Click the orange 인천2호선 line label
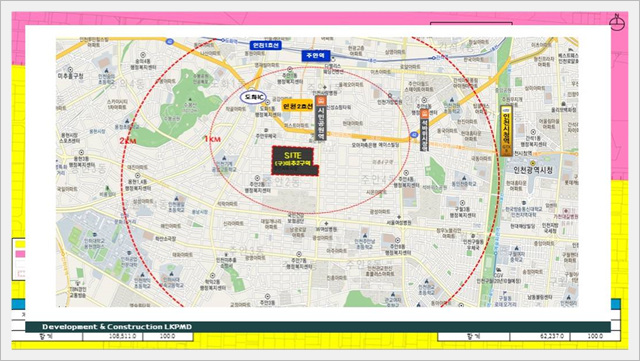The image size is (640, 361). pos(298,106)
